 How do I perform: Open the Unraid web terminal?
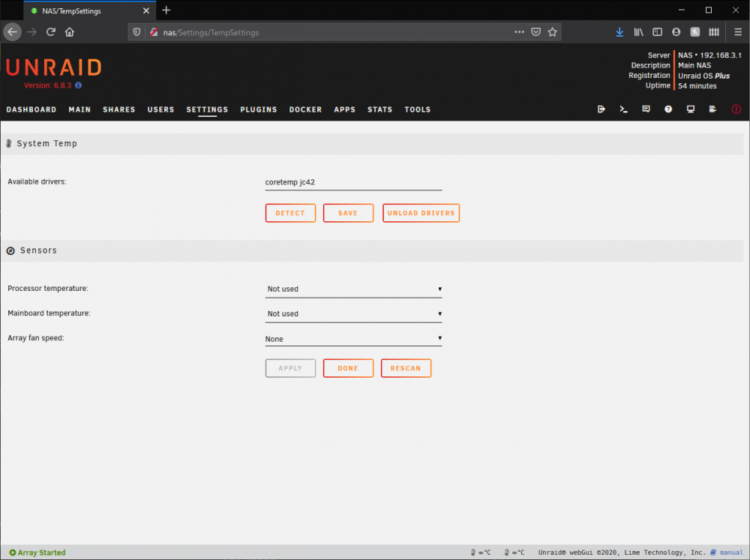pos(623,109)
